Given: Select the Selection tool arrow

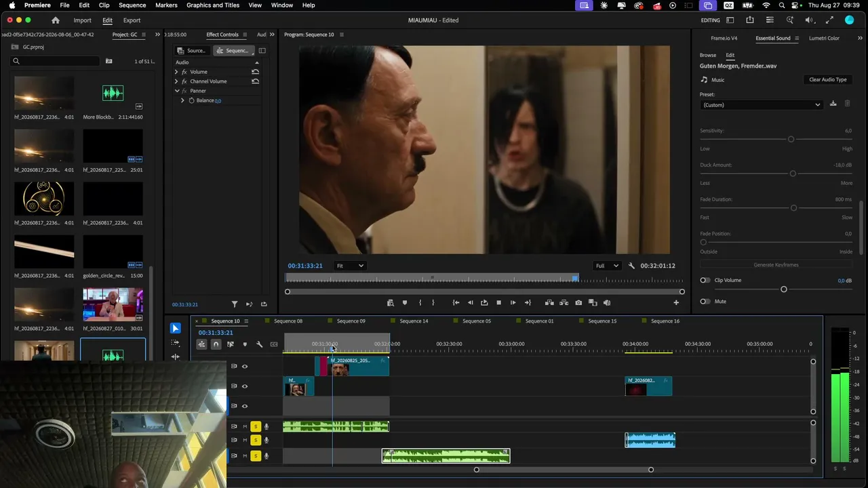Looking at the screenshot, I should click(175, 329).
